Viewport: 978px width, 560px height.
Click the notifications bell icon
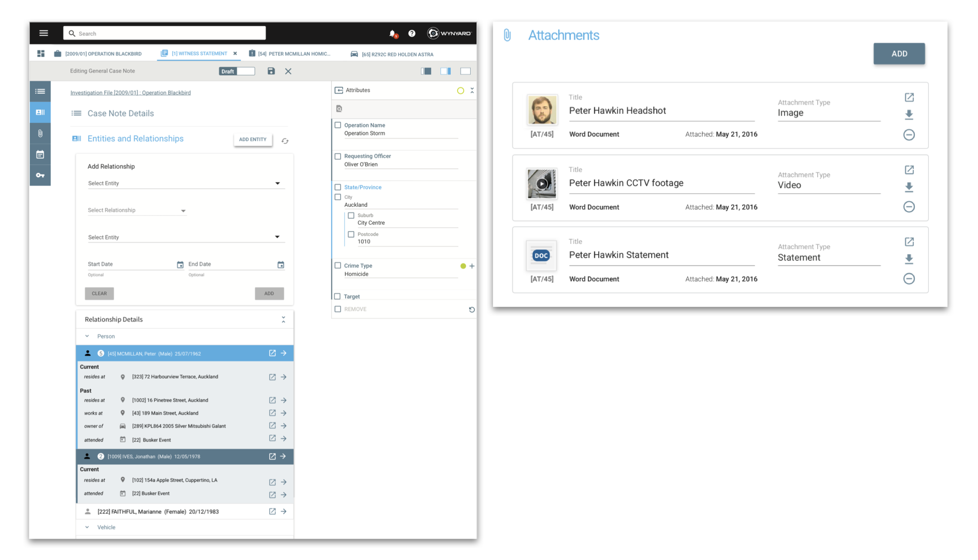[392, 34]
